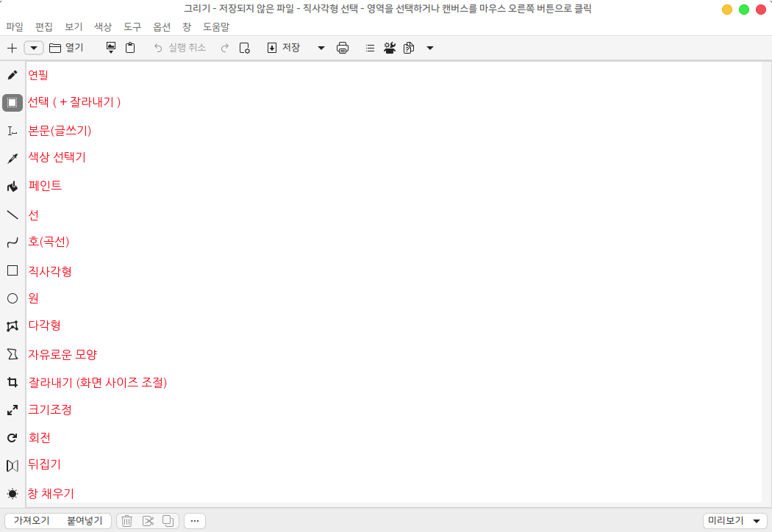772x532 pixels.
Task: Click the three-dots more actions button
Action: [x=195, y=521]
